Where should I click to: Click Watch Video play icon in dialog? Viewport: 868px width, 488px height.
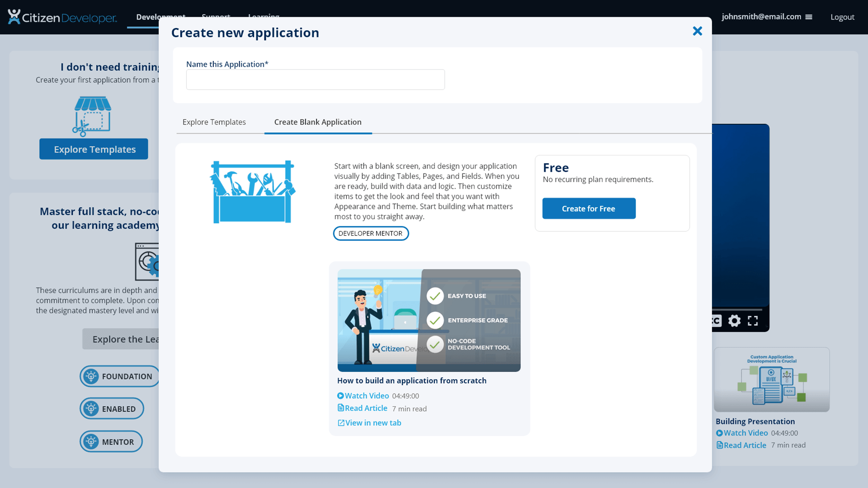pos(340,396)
